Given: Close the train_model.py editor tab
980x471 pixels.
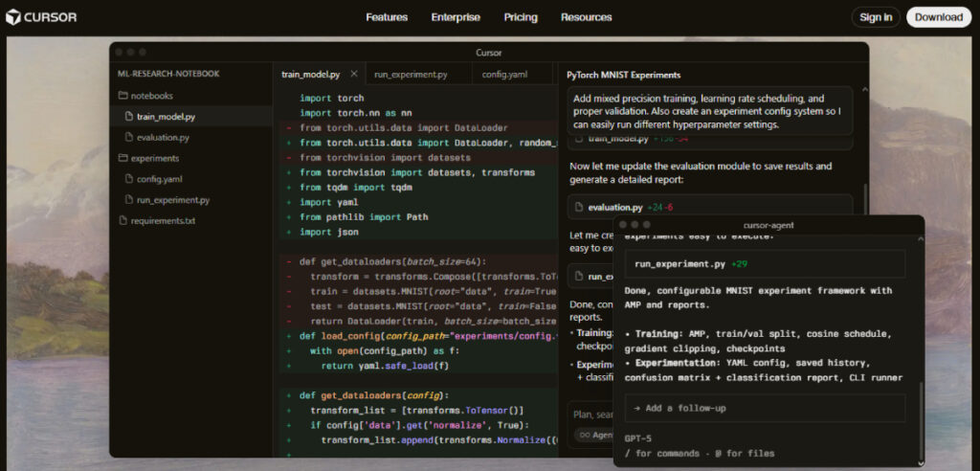Looking at the screenshot, I should point(353,74).
